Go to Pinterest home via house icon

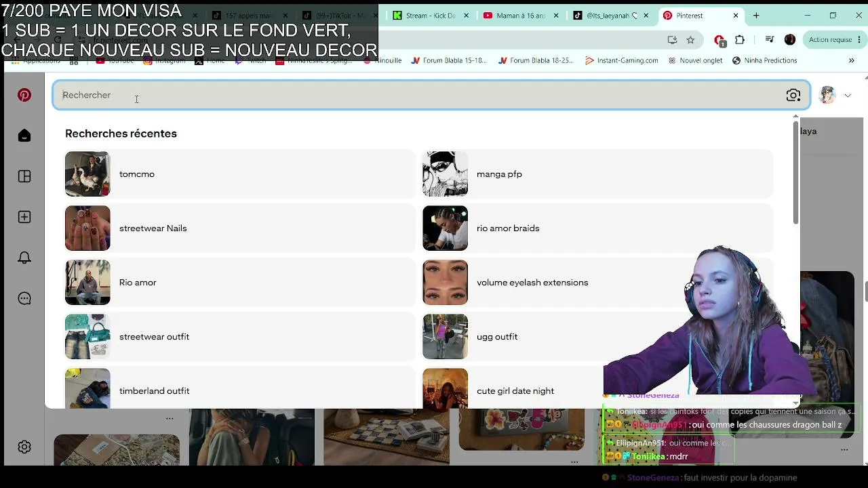point(24,136)
